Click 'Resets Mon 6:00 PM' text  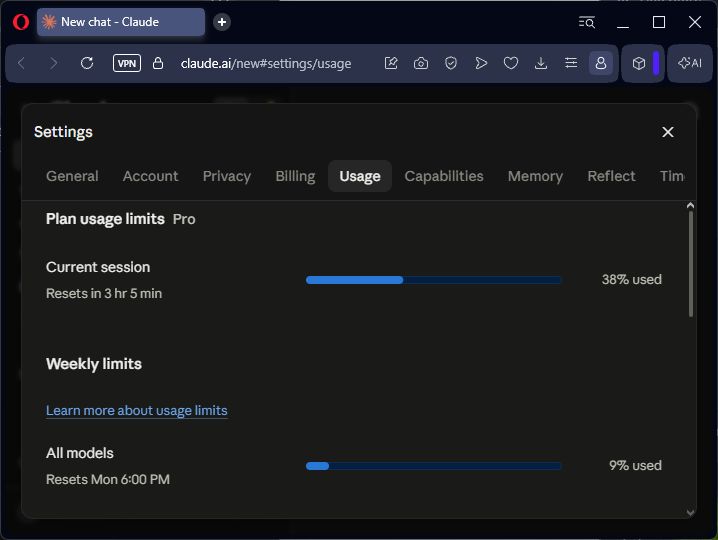(108, 479)
